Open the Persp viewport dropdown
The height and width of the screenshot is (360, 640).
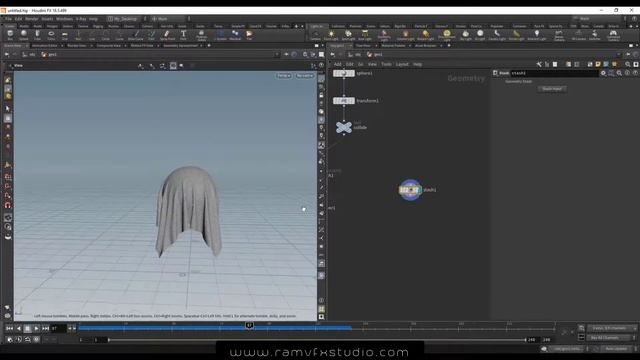(x=284, y=76)
